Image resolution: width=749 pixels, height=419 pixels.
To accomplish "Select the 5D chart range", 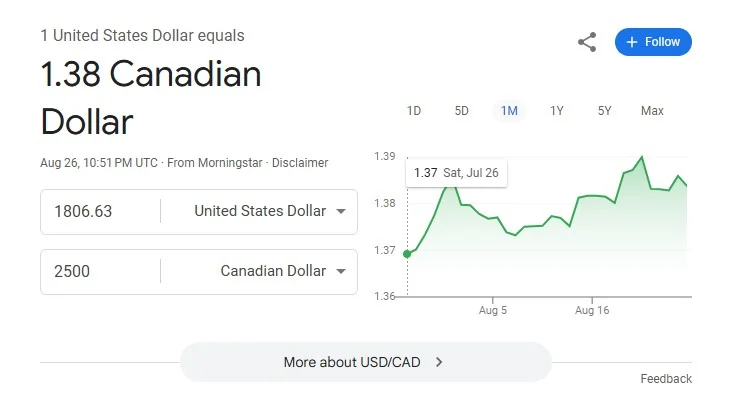I will pyautogui.click(x=461, y=111).
